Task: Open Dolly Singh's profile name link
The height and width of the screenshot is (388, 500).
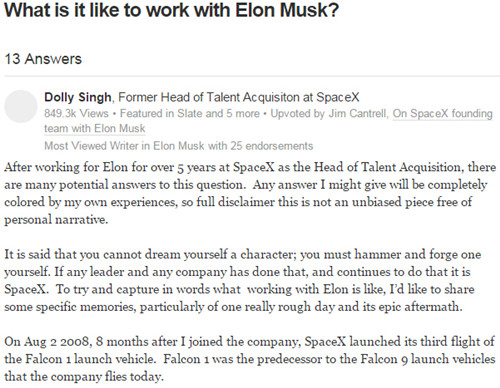Action: [78, 97]
